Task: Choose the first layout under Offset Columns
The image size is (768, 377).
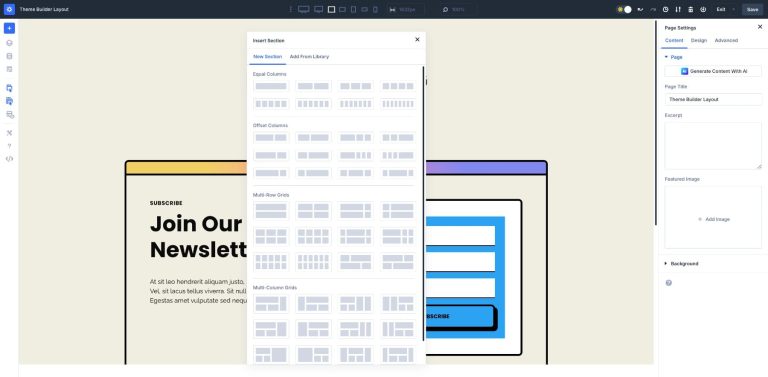Action: coord(271,138)
